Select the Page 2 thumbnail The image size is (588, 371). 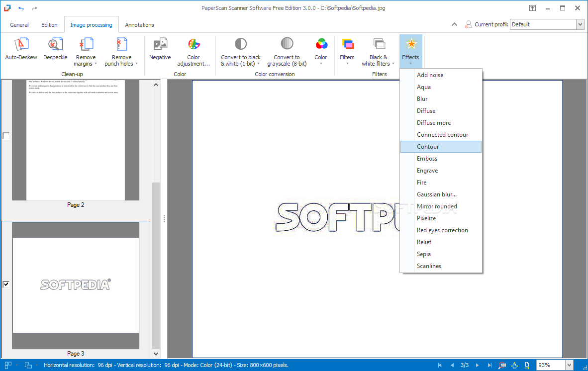(76, 140)
